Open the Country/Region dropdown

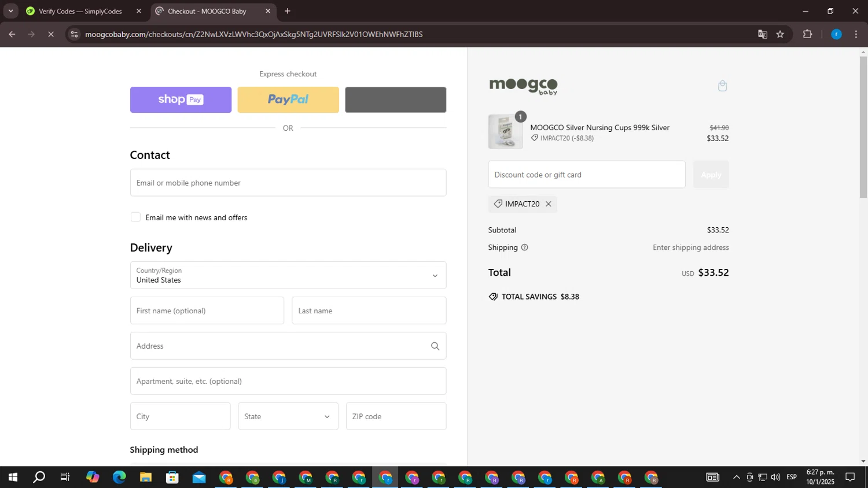(x=288, y=275)
